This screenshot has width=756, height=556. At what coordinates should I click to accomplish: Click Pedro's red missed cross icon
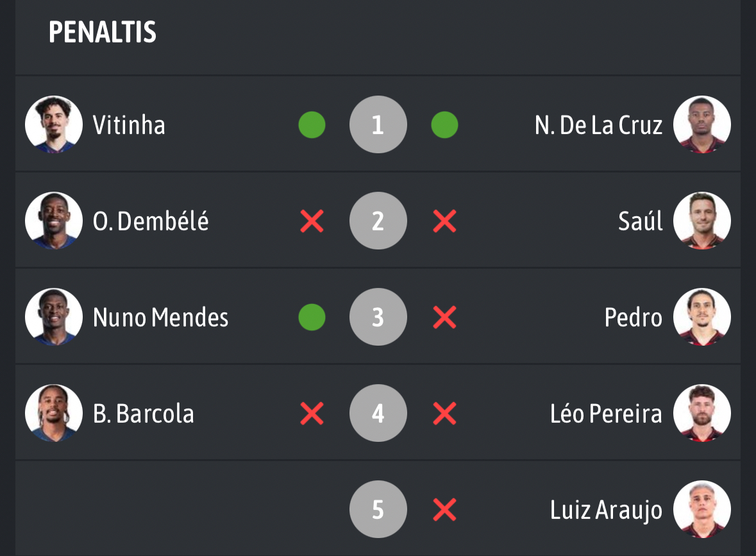coord(444,317)
